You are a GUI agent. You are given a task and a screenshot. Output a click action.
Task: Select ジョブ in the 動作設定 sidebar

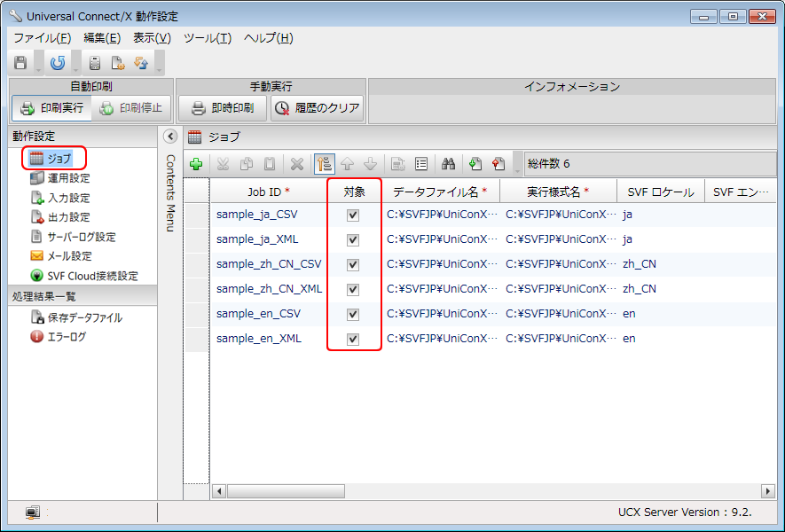coord(51,159)
